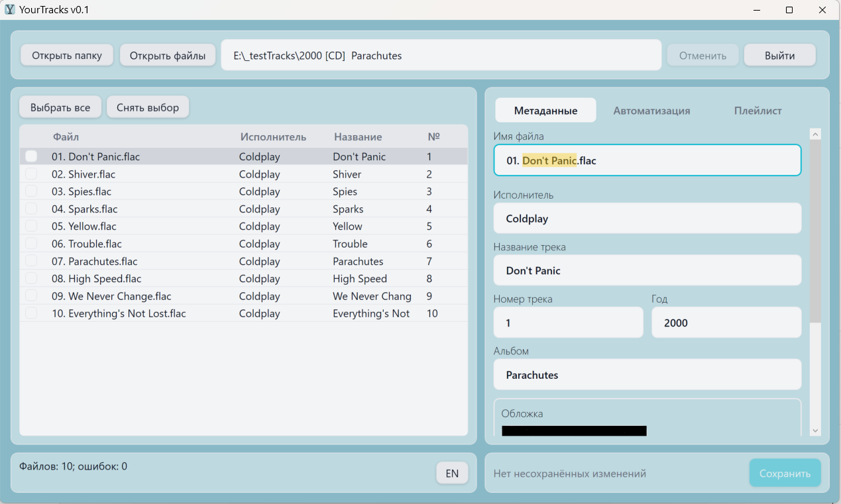The height and width of the screenshot is (504, 841).
Task: Click the metadata panel scrollbar thumb
Action: click(x=815, y=231)
